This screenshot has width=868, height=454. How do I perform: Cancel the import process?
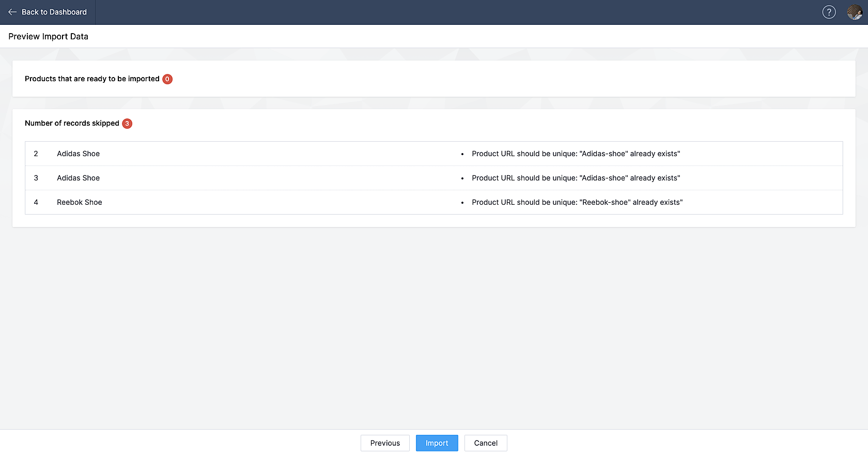(x=486, y=443)
